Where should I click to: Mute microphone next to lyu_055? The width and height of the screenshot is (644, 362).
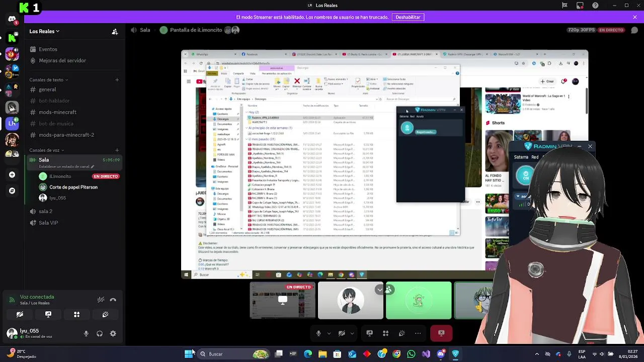coord(86,333)
